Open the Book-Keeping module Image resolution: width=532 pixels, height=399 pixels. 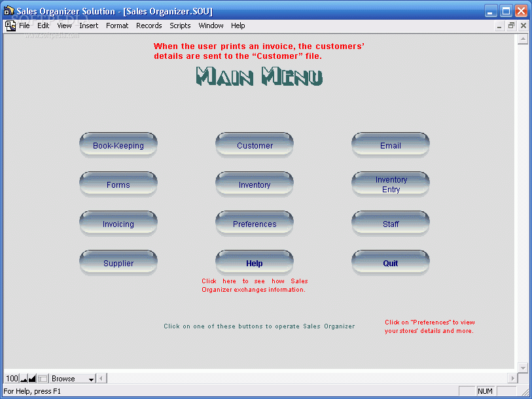click(118, 145)
